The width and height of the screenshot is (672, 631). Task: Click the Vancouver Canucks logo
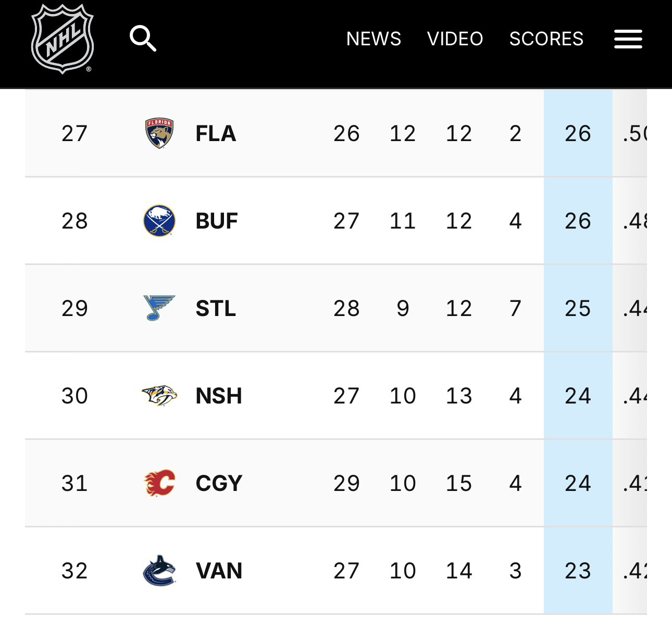click(159, 571)
